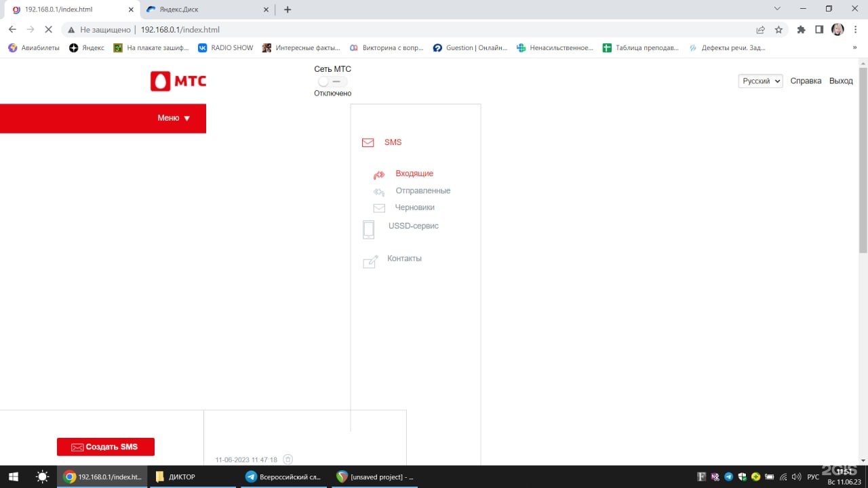Stop loading the page

click(48, 30)
